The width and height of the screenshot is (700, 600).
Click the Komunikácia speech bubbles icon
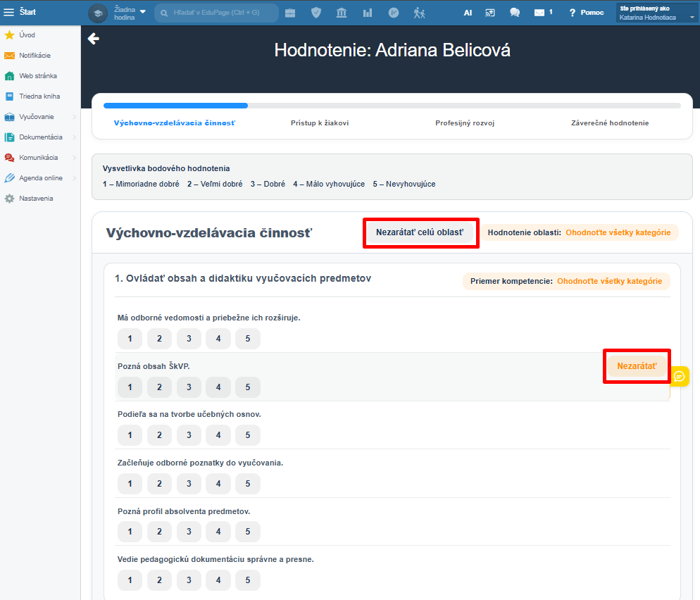tap(9, 158)
